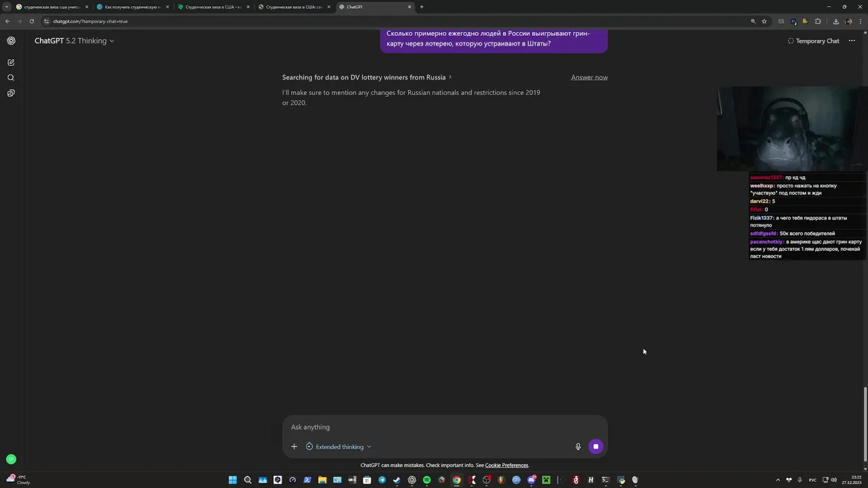868x488 pixels.
Task: Open a new browser tab
Action: click(x=422, y=7)
